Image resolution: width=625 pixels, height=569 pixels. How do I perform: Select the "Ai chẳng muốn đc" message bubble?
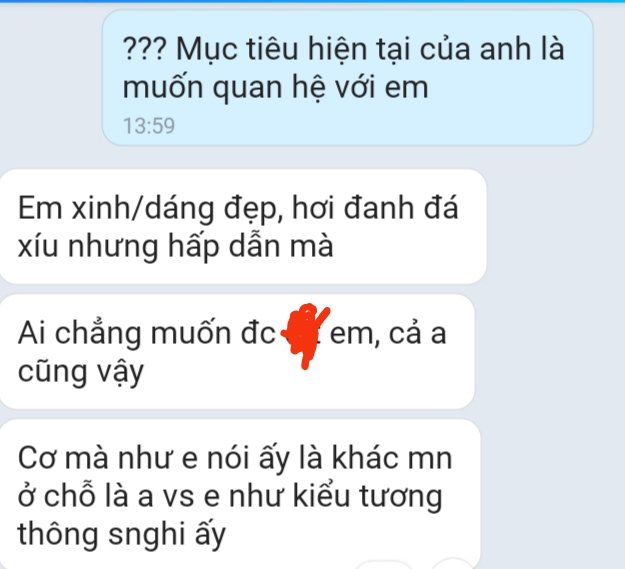click(x=238, y=351)
